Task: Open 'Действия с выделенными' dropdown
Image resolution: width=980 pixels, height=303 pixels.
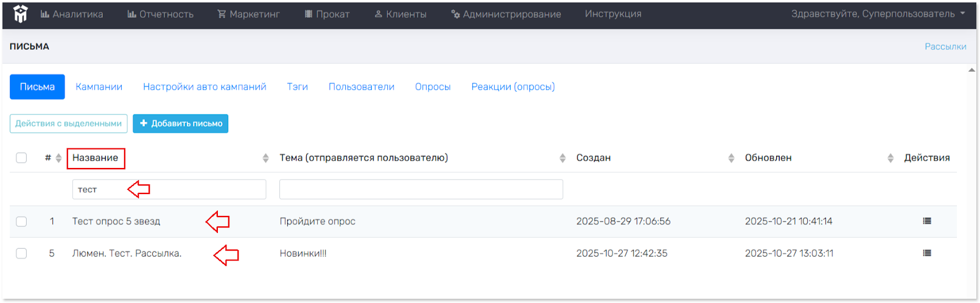Action: pos(69,124)
